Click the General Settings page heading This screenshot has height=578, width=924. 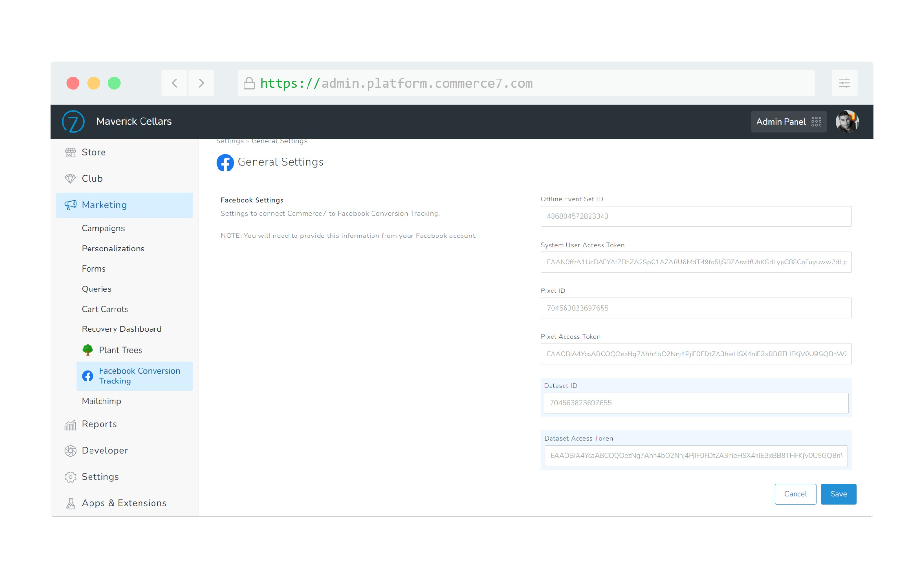(281, 162)
